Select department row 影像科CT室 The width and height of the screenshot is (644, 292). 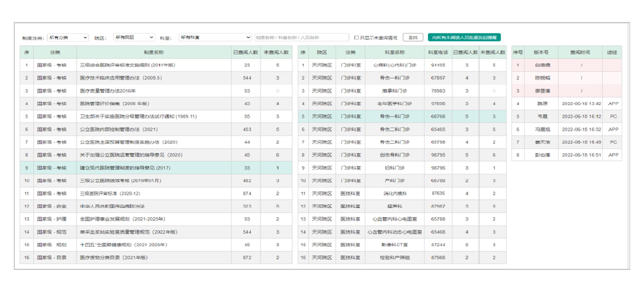pyautogui.click(x=394, y=245)
